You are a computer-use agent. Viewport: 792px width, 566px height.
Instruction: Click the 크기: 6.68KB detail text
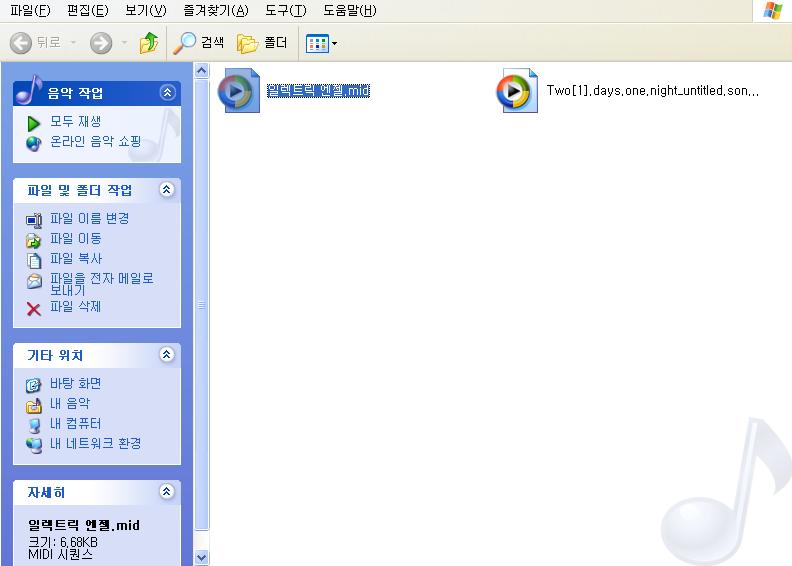point(63,542)
